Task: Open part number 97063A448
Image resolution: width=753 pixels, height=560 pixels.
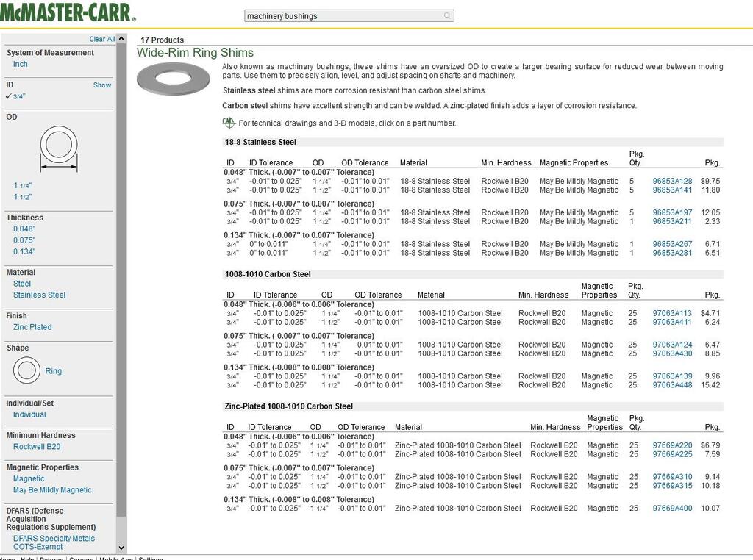Action: pyautogui.click(x=672, y=385)
